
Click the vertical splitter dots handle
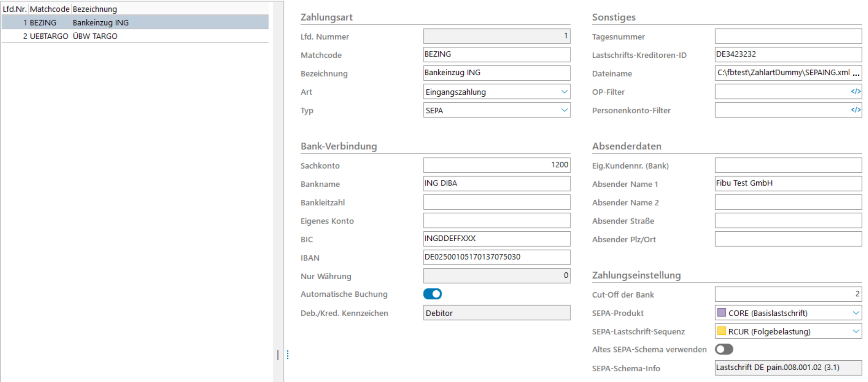(288, 355)
